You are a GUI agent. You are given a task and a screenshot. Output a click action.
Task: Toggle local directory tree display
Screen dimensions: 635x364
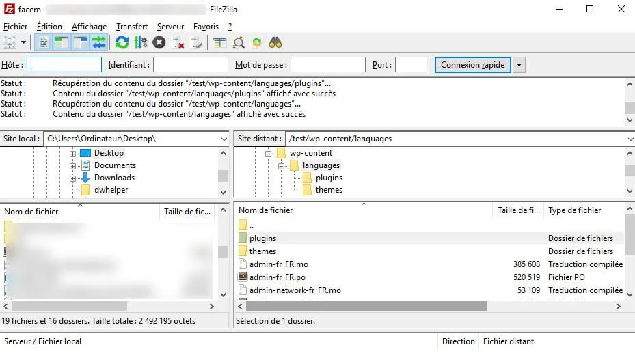tap(62, 42)
